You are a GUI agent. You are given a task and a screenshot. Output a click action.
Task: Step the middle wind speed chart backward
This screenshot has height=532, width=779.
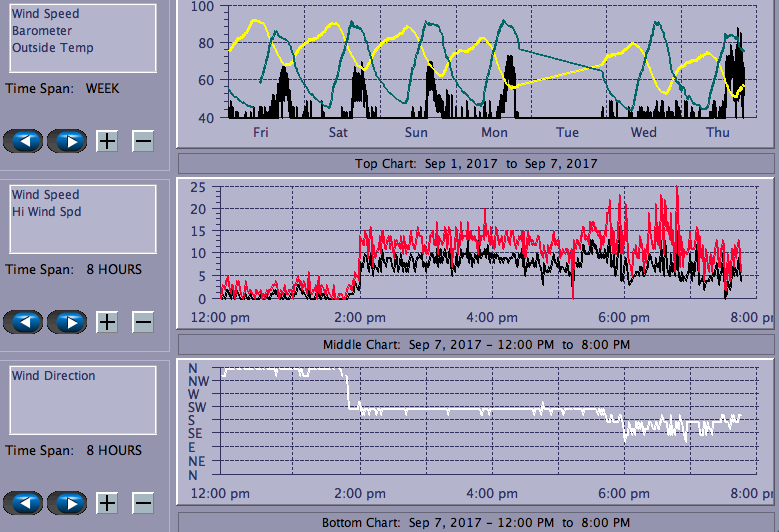click(x=24, y=322)
